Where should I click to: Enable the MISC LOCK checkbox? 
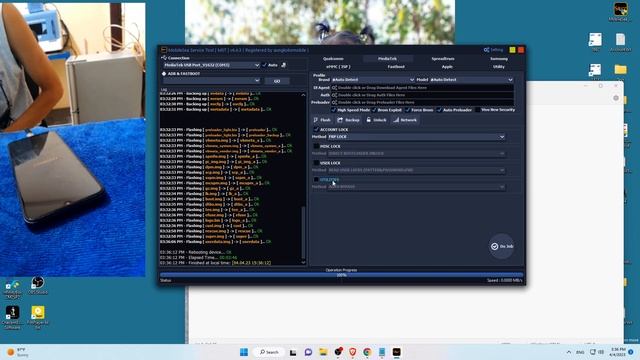[x=316, y=146]
